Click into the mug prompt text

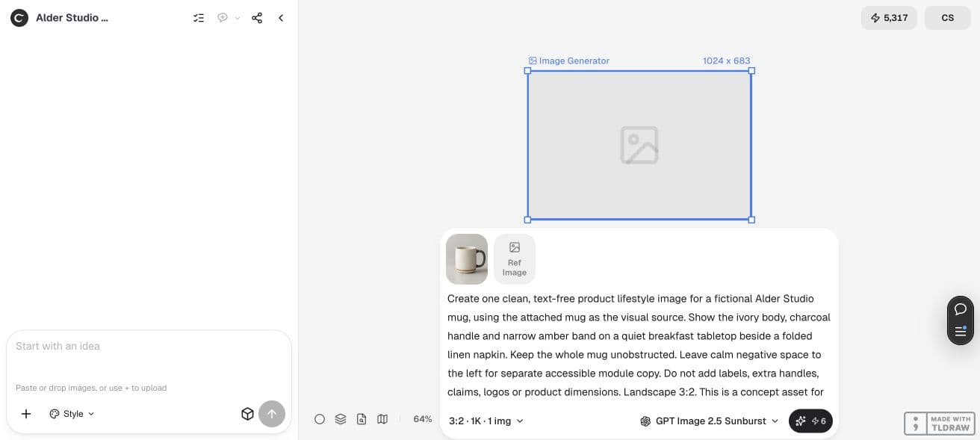(639, 345)
